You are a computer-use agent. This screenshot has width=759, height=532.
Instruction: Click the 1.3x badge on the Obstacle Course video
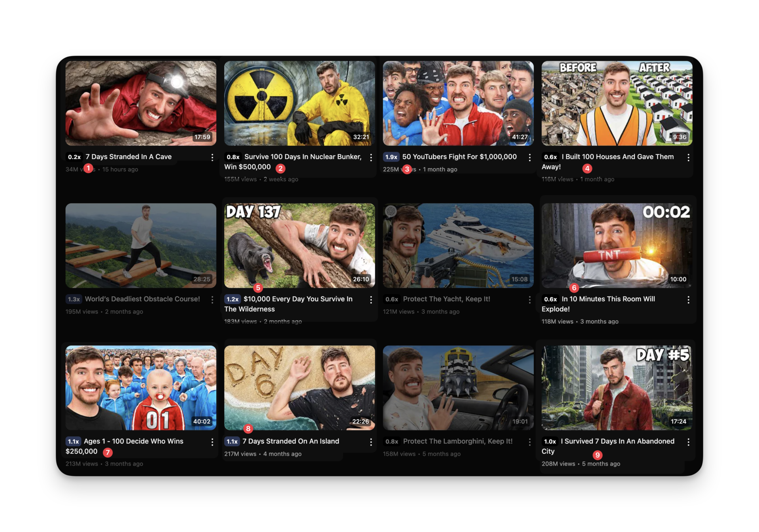click(74, 299)
